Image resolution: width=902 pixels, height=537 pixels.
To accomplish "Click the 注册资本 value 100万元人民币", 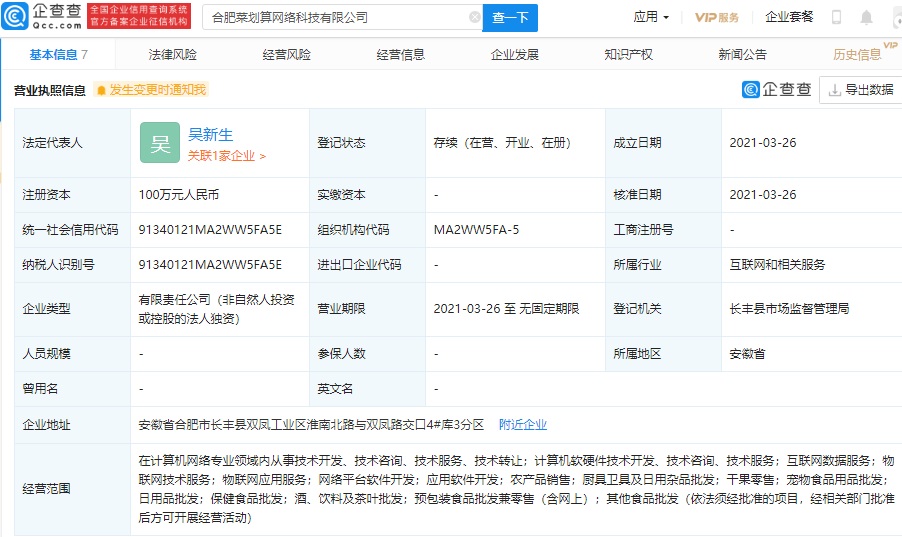I will pyautogui.click(x=179, y=195).
